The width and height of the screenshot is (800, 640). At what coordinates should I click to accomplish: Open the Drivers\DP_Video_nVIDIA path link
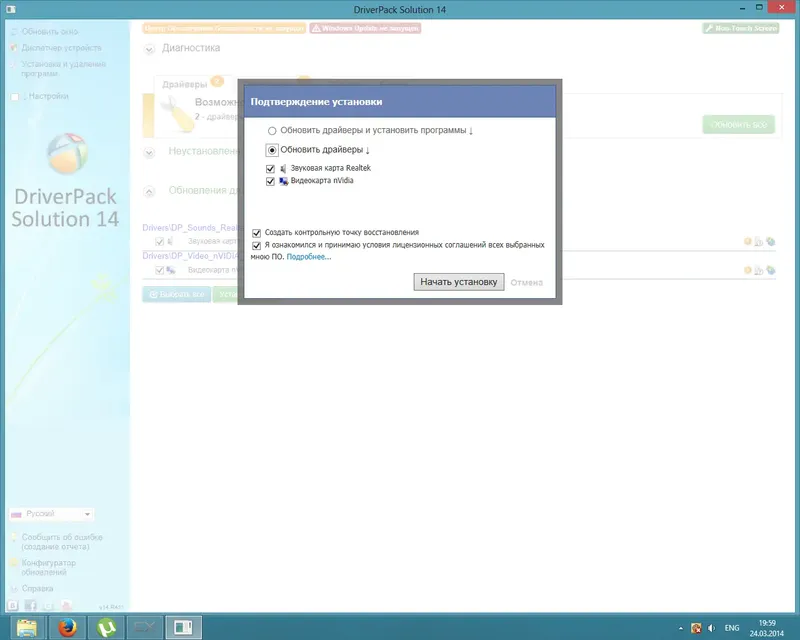point(190,256)
